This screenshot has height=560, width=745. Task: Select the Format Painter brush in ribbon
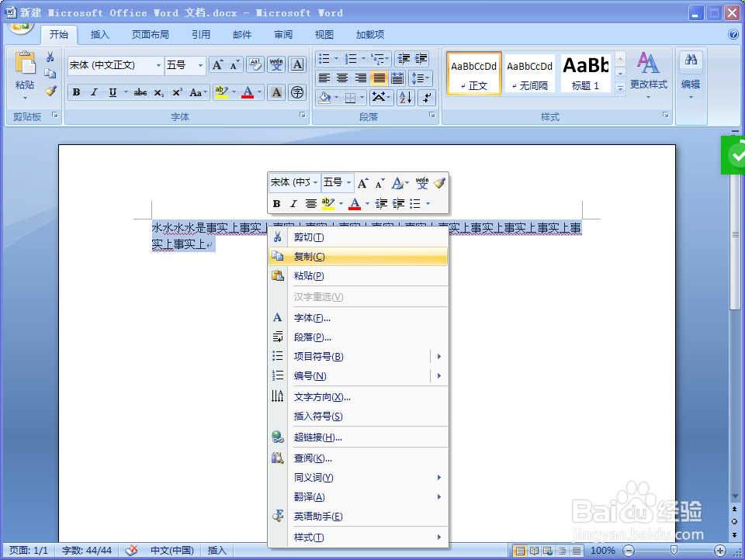coord(50,90)
